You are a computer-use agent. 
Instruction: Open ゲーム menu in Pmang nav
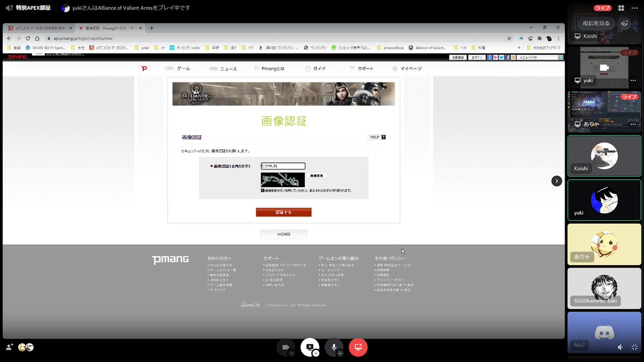[178, 69]
